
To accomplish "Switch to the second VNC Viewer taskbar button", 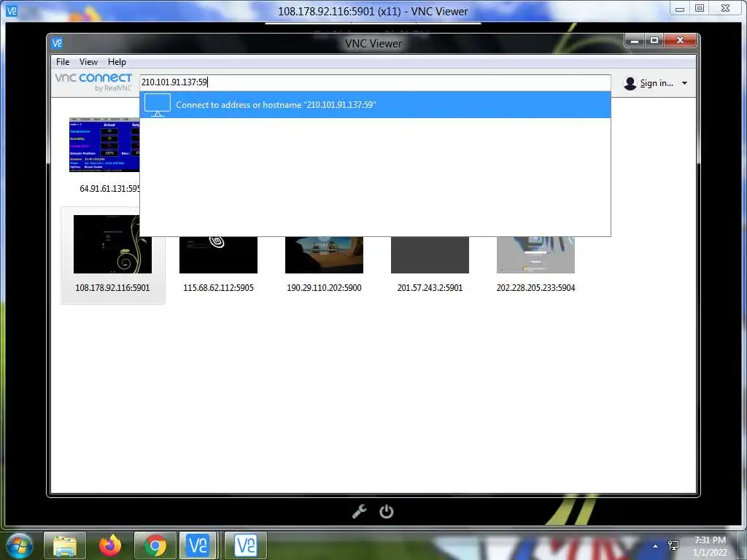I will point(246,545).
